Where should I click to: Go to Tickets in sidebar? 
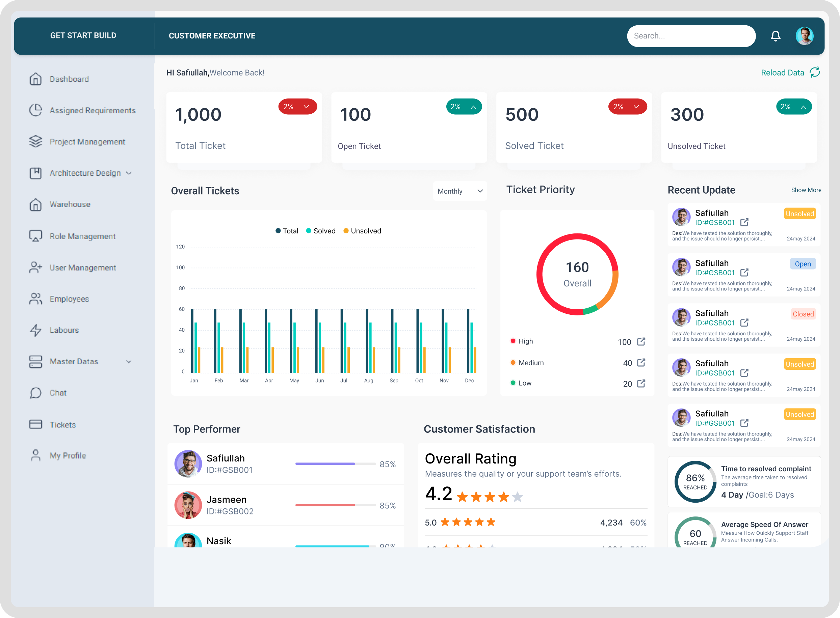(62, 425)
